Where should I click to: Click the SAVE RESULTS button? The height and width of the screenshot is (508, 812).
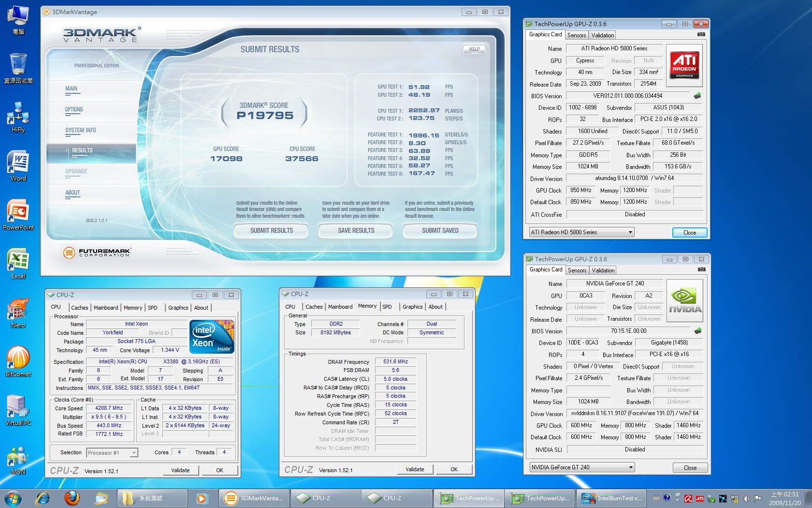click(356, 231)
